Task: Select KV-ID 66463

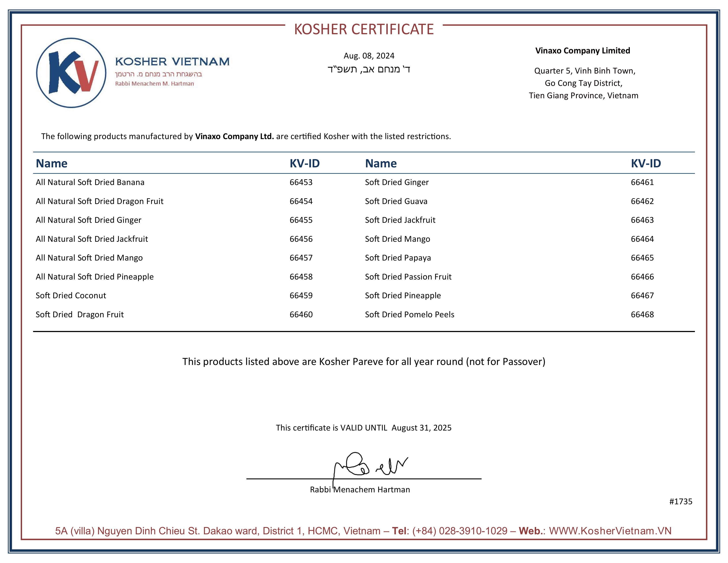Action: (x=642, y=220)
